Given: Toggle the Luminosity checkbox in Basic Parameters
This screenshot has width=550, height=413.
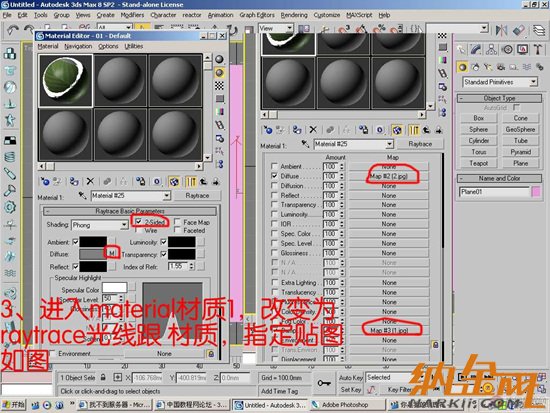Looking at the screenshot, I should point(163,242).
